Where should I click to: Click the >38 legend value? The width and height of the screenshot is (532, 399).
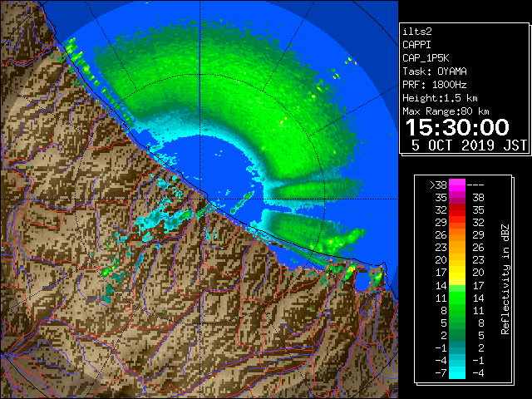pos(439,185)
